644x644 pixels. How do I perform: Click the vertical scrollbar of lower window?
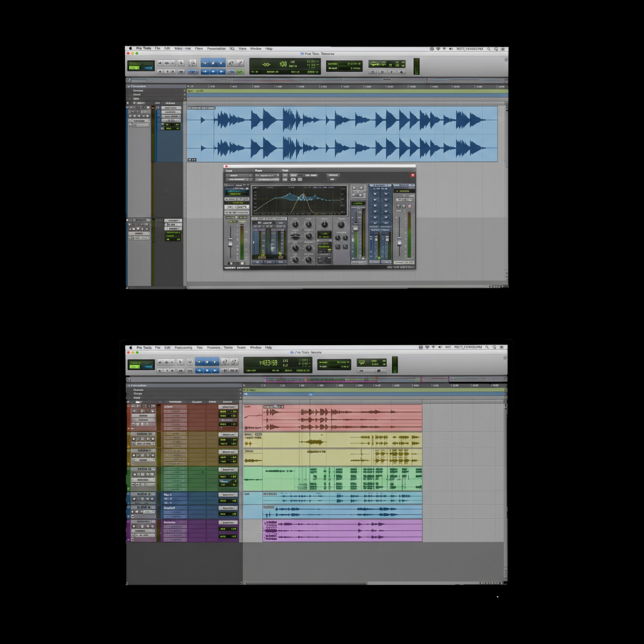(x=506, y=489)
